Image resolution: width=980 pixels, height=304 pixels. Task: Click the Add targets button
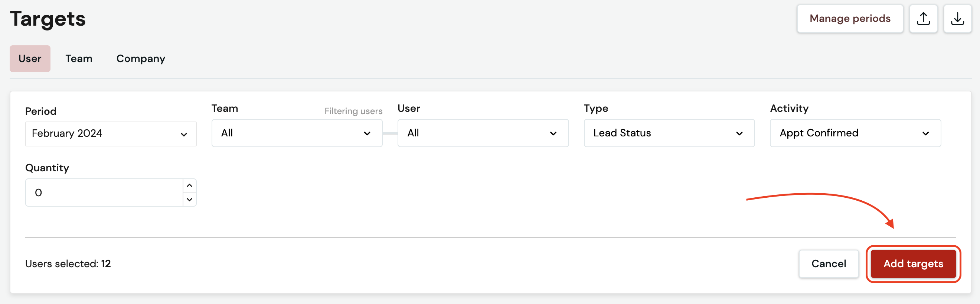913,264
